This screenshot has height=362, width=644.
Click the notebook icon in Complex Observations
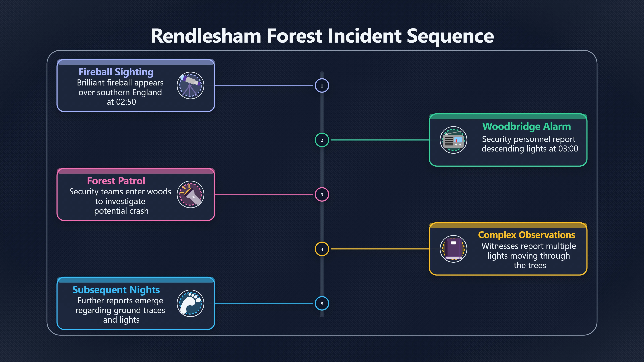[453, 249]
